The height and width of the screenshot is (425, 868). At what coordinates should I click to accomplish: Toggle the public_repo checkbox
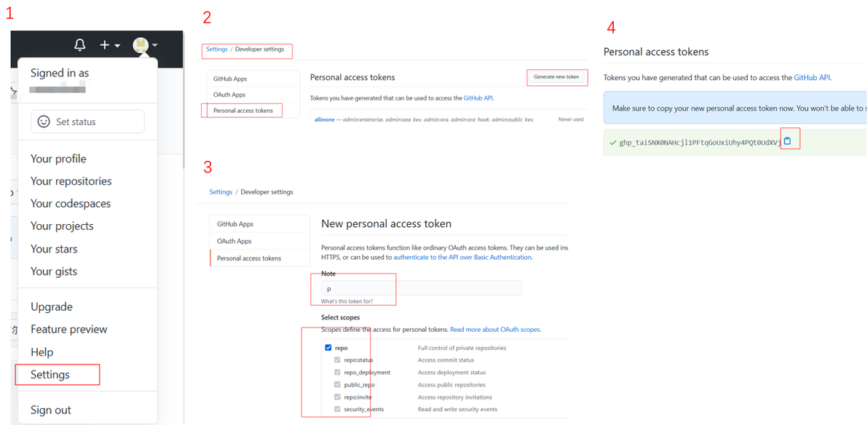pos(338,384)
